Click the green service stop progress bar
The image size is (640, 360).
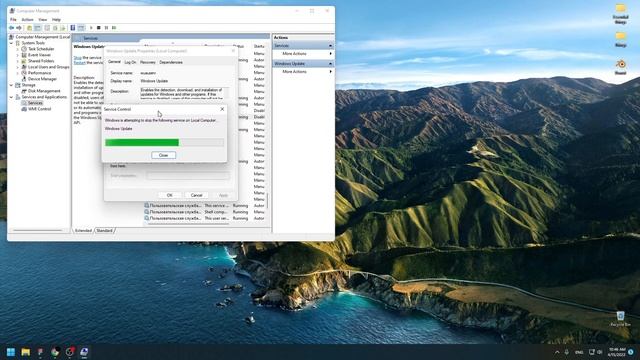(x=164, y=142)
